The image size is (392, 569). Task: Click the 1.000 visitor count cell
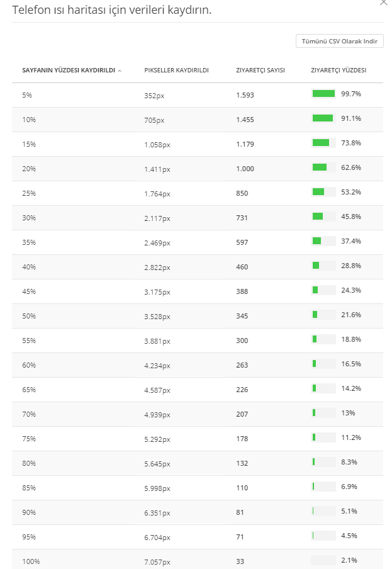pyautogui.click(x=245, y=167)
